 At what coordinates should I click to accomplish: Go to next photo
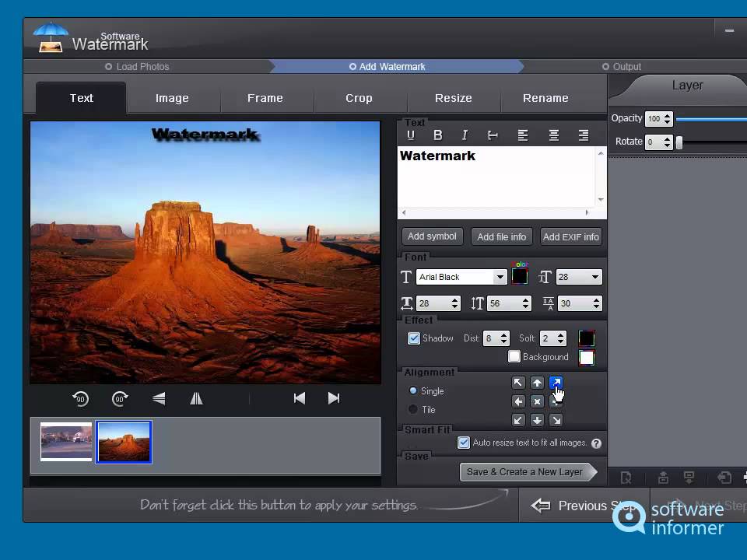(x=334, y=398)
